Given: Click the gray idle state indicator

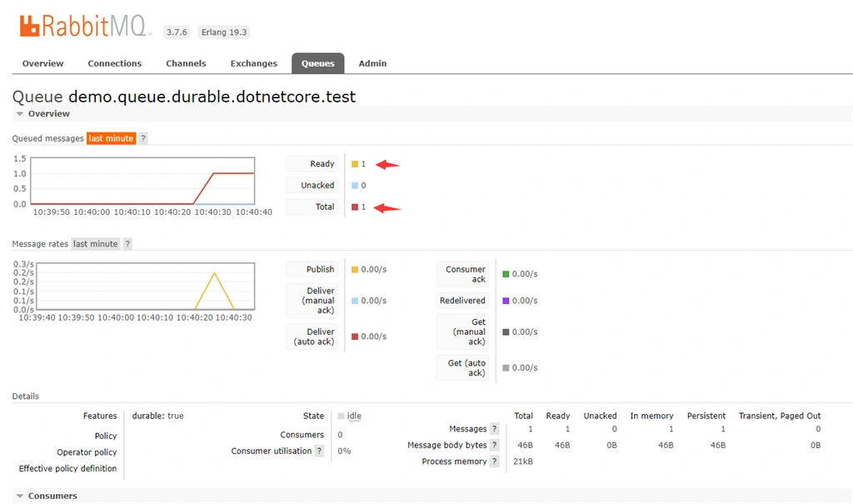Looking at the screenshot, I should (341, 416).
